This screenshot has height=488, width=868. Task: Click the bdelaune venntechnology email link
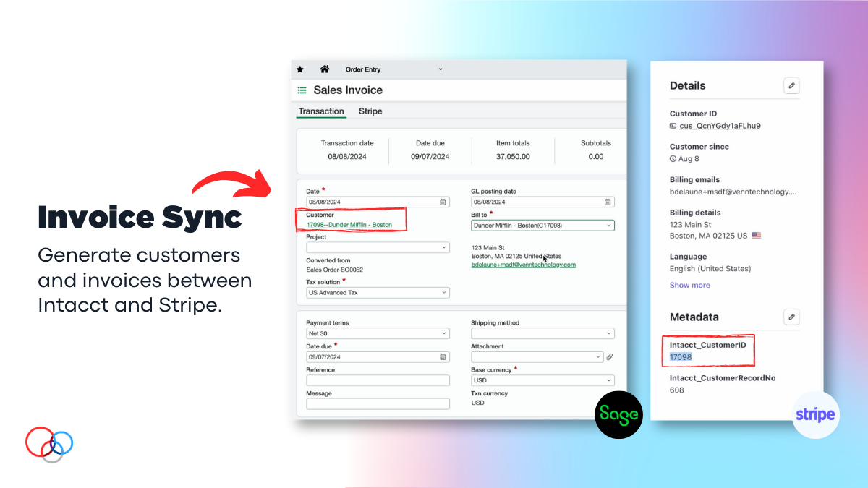tap(523, 265)
